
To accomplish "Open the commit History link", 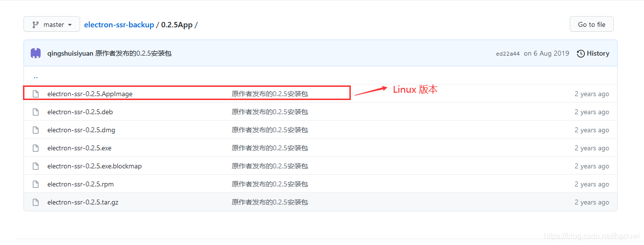I will coord(593,53).
